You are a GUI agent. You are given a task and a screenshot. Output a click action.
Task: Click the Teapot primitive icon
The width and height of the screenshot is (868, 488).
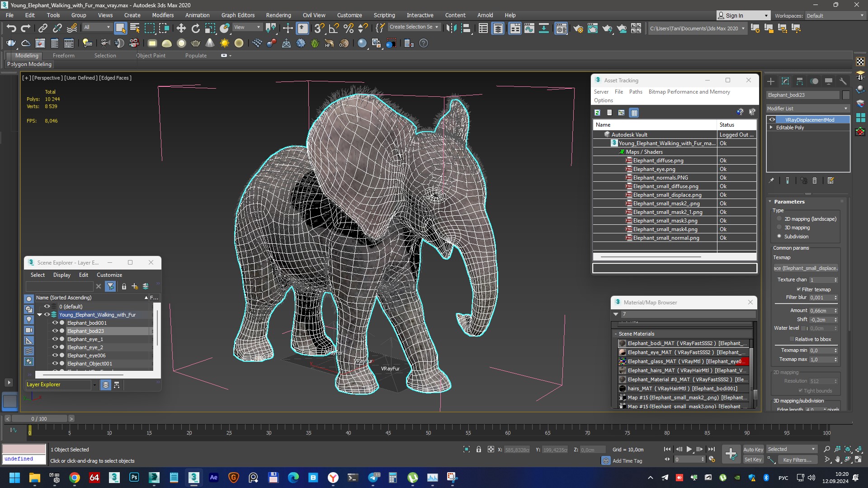tap(196, 43)
